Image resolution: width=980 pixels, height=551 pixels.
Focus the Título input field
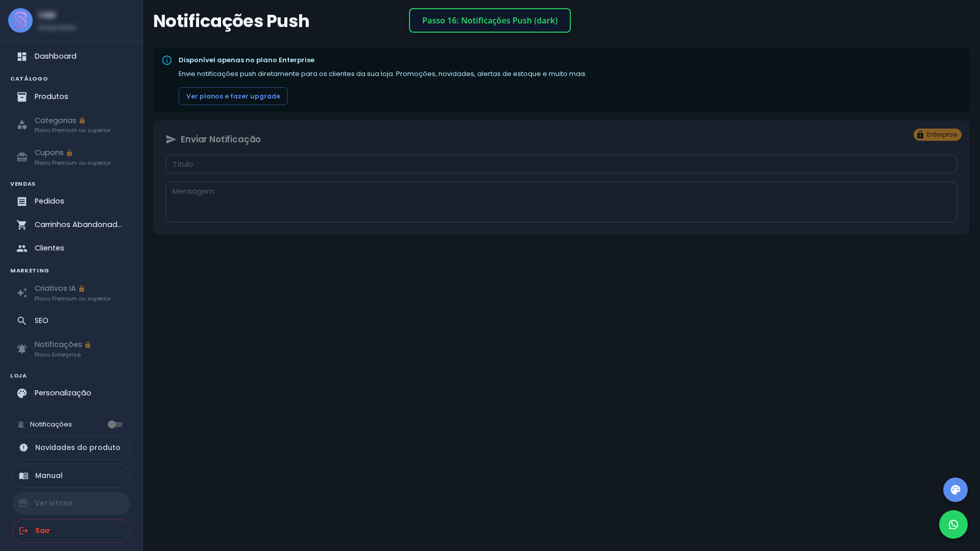click(x=561, y=164)
